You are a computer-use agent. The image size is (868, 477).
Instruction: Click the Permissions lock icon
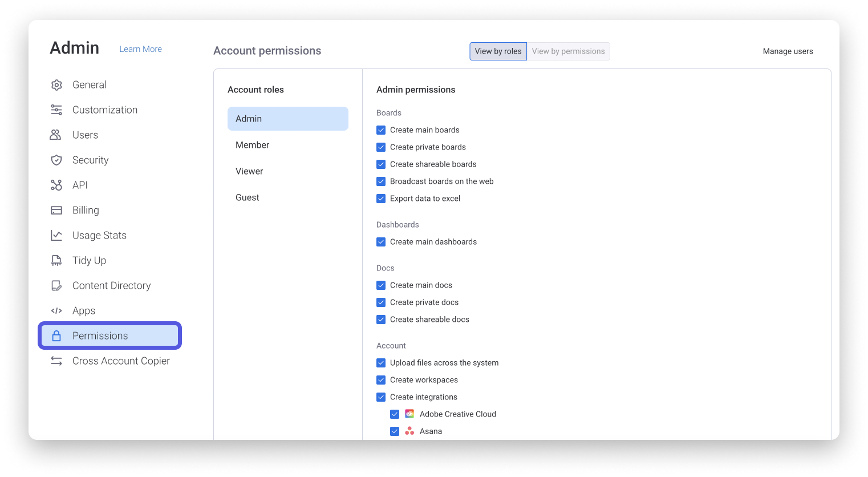[x=56, y=336]
